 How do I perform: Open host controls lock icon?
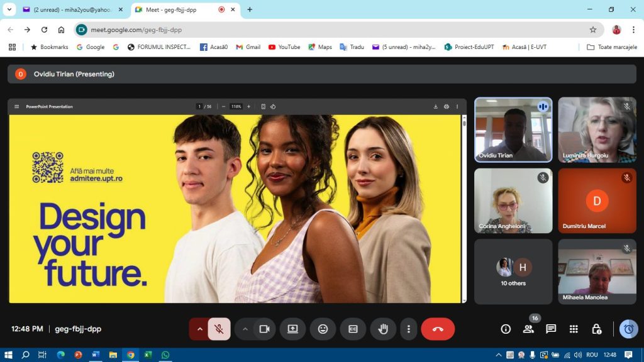point(596,329)
